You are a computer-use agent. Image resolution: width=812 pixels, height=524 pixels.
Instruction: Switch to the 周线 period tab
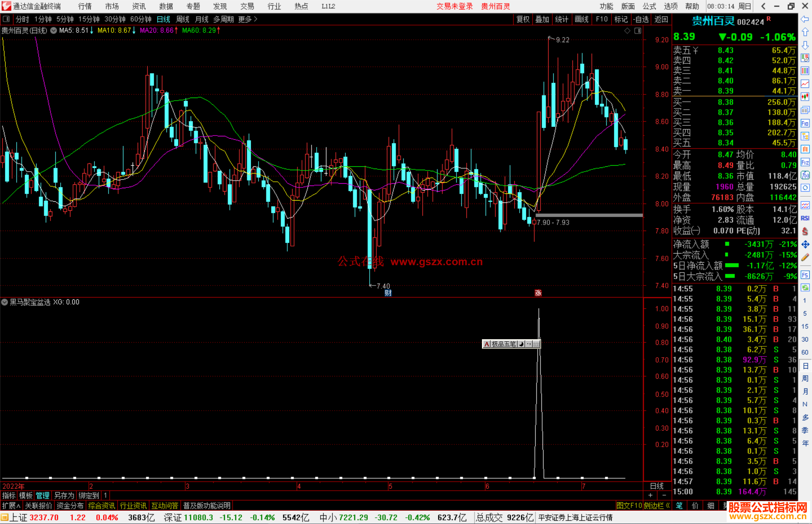tap(183, 19)
